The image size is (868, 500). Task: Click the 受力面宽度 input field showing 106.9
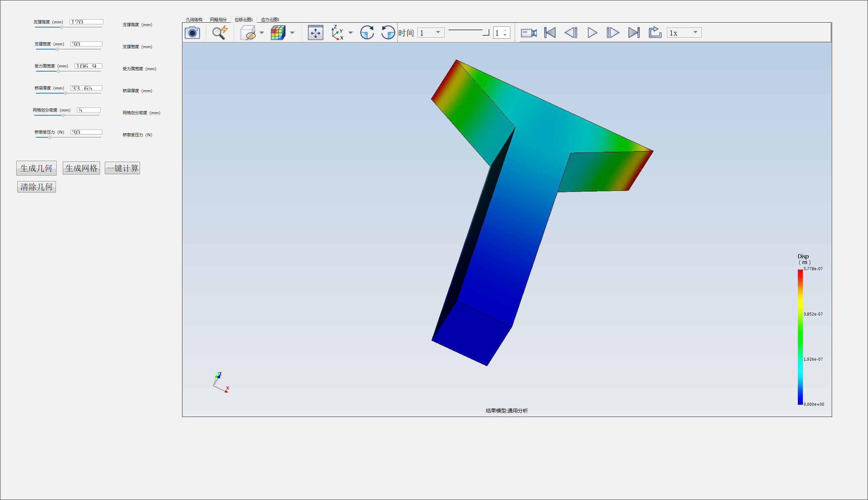coord(88,65)
